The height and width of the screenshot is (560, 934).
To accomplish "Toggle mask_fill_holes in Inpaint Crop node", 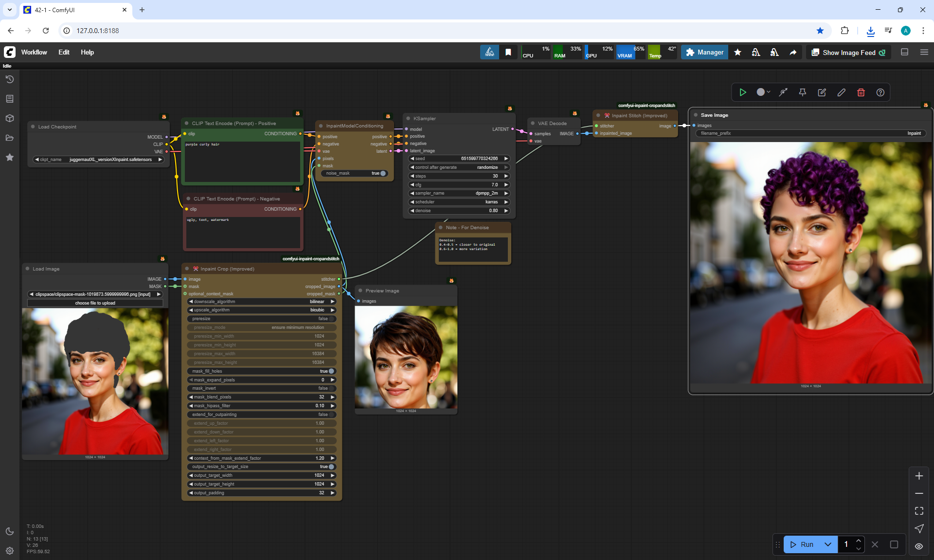I will click(x=331, y=371).
